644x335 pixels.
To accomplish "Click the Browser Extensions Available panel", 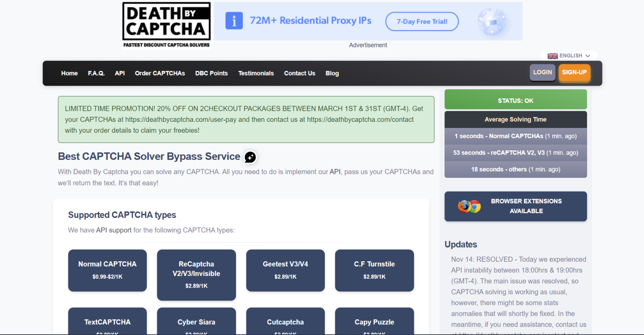I will [x=515, y=206].
